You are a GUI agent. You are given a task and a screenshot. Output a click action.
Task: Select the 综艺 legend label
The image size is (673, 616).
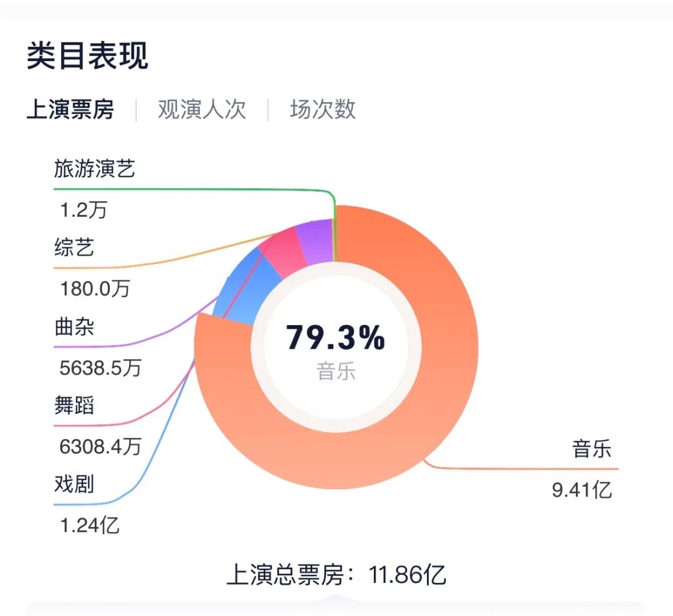point(74,248)
